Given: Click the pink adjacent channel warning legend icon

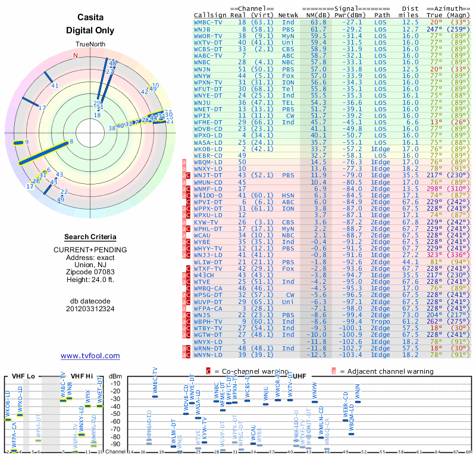Looking at the screenshot, I should click(334, 371).
